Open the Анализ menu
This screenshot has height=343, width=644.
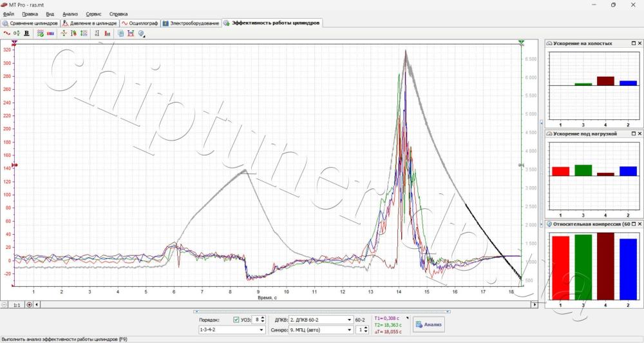click(x=70, y=14)
